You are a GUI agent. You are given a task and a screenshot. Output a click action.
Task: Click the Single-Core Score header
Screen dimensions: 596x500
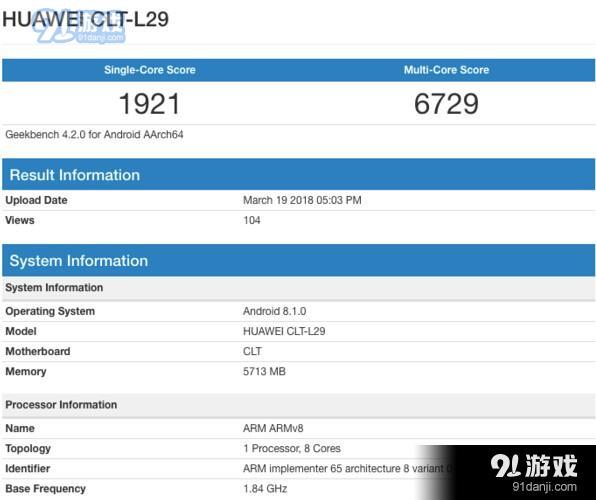[x=150, y=70]
